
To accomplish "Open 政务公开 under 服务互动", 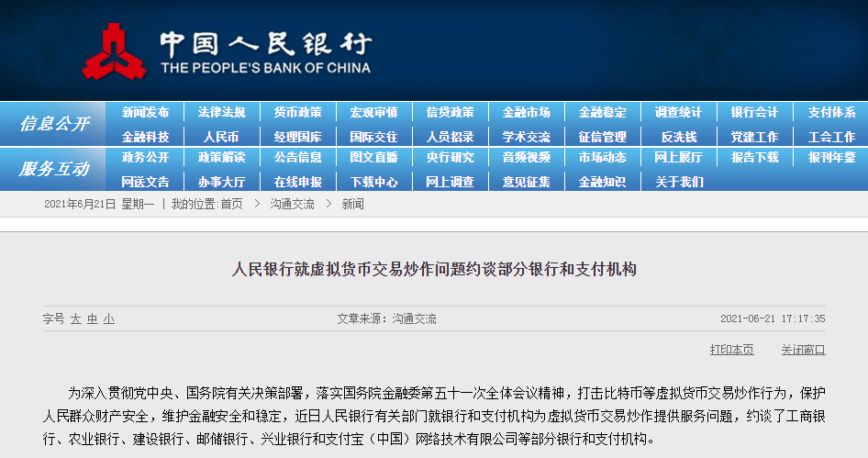I will (145, 157).
